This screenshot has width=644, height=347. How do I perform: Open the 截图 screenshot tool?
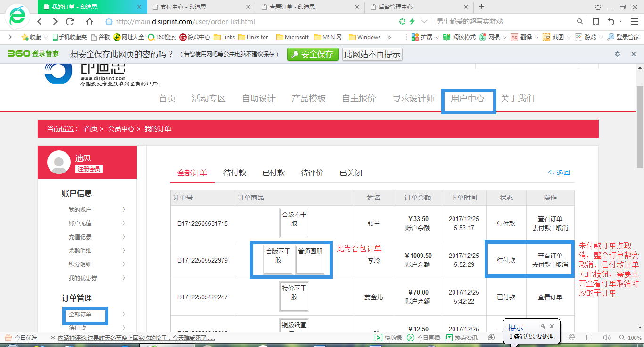pos(553,37)
